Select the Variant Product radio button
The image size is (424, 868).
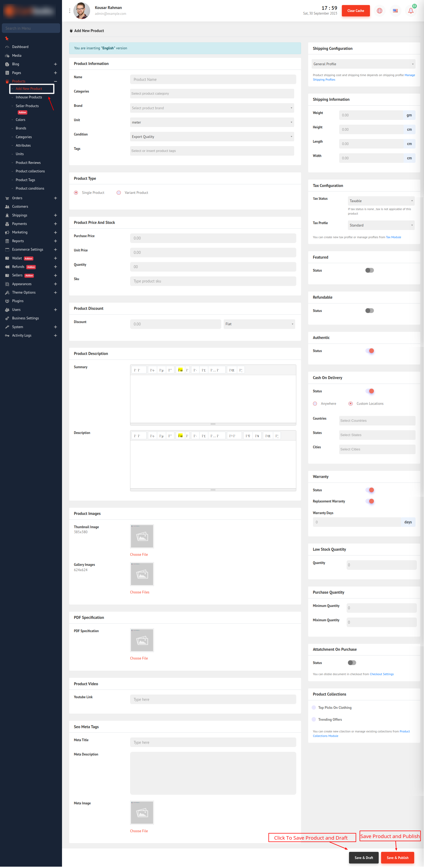[x=118, y=193]
